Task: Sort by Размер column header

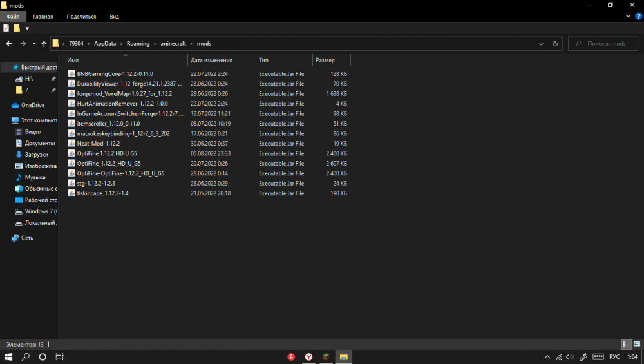Action: [x=331, y=60]
